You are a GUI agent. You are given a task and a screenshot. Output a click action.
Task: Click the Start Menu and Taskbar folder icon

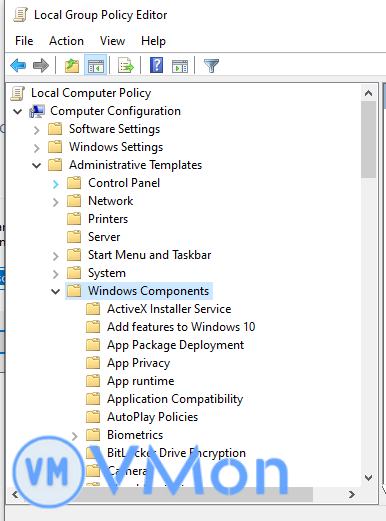[x=74, y=255]
